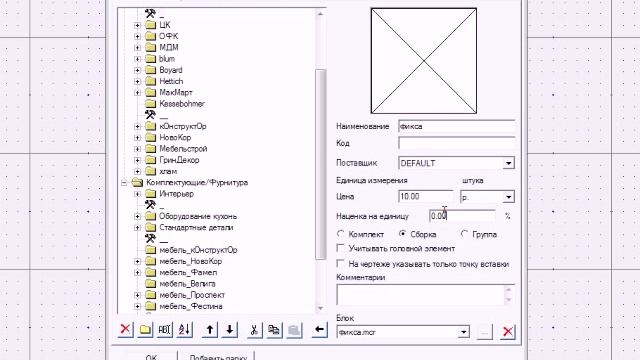Click the OK button
The image size is (640, 360).
pos(151,357)
